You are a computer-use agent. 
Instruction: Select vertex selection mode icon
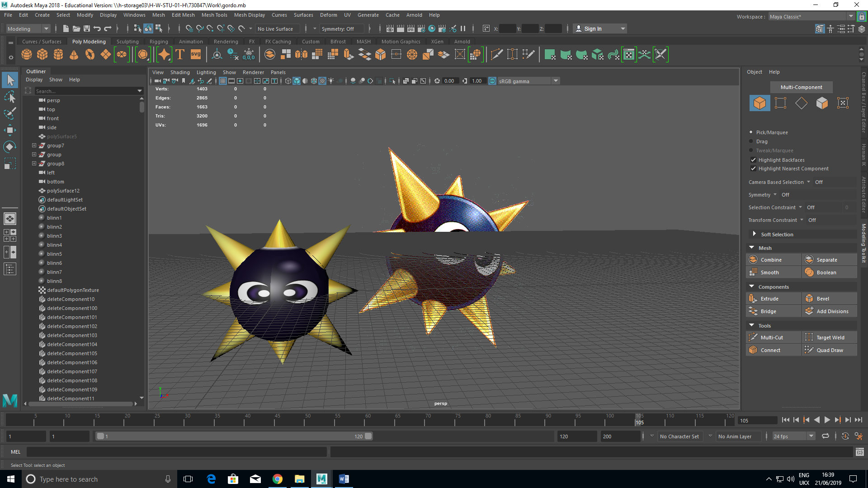point(780,103)
